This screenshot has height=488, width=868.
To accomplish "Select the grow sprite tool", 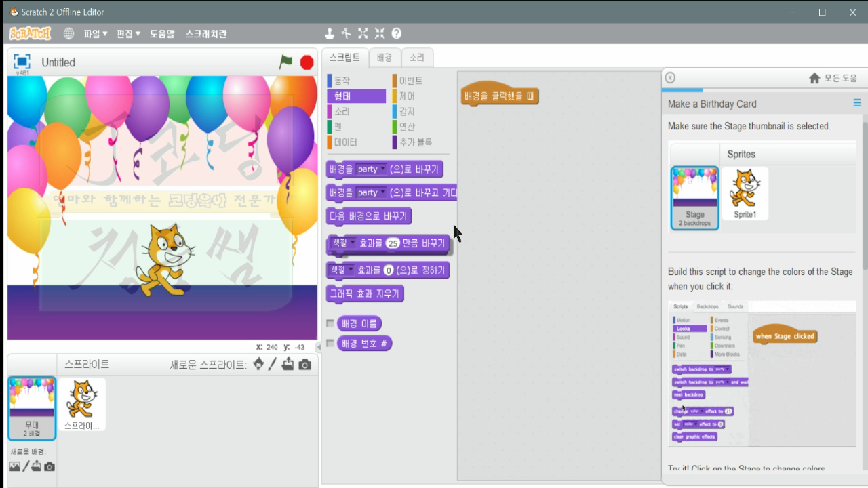I will (x=362, y=33).
